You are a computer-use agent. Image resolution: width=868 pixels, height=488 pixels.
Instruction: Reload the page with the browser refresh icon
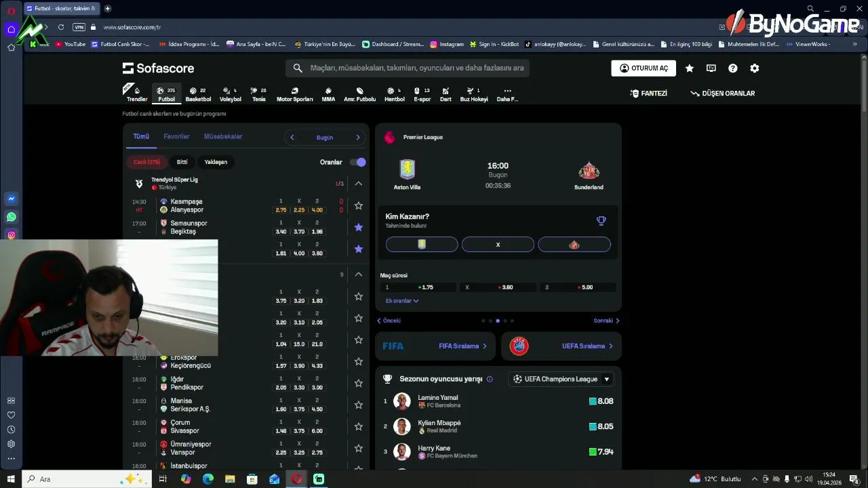pyautogui.click(x=61, y=27)
